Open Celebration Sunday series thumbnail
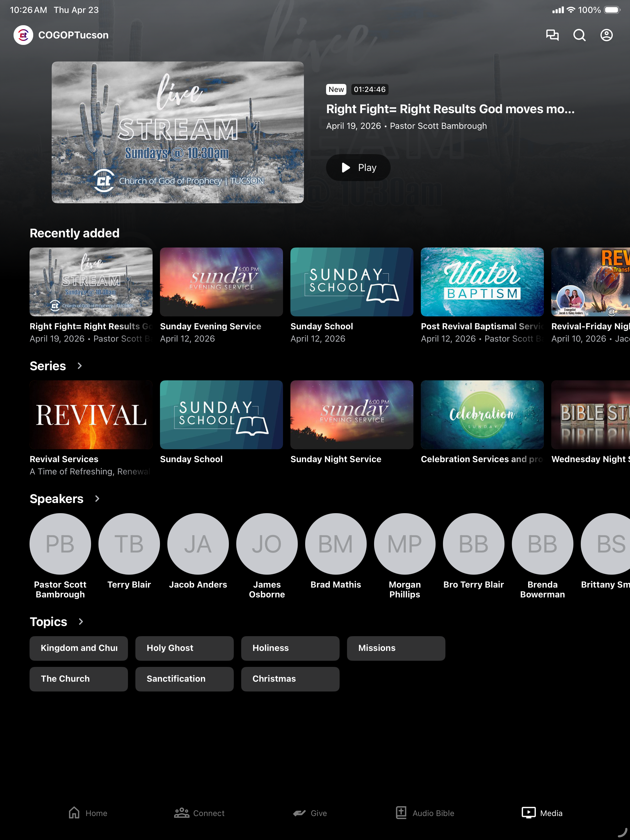Screen dimensions: 630x840 click(x=482, y=415)
